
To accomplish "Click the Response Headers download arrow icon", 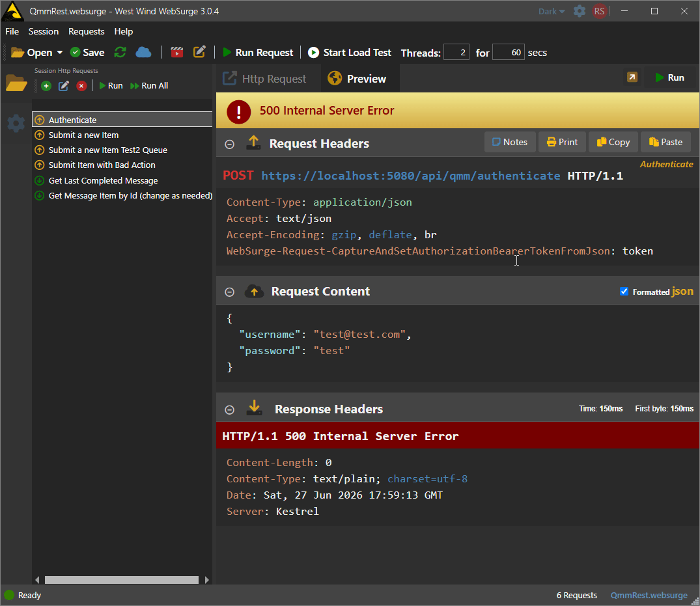I will (x=254, y=408).
